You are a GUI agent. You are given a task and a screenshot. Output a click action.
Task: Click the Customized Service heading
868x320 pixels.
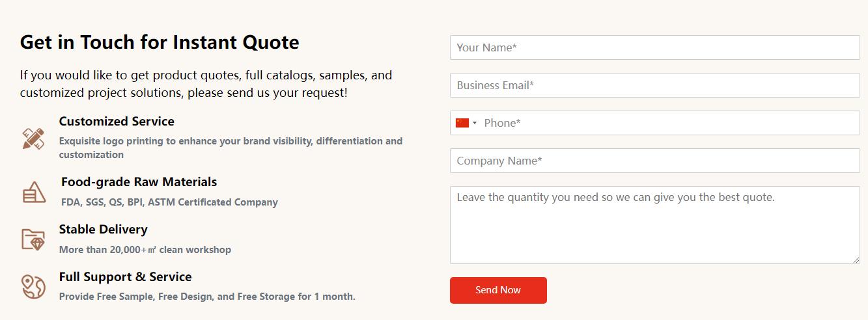pos(117,122)
